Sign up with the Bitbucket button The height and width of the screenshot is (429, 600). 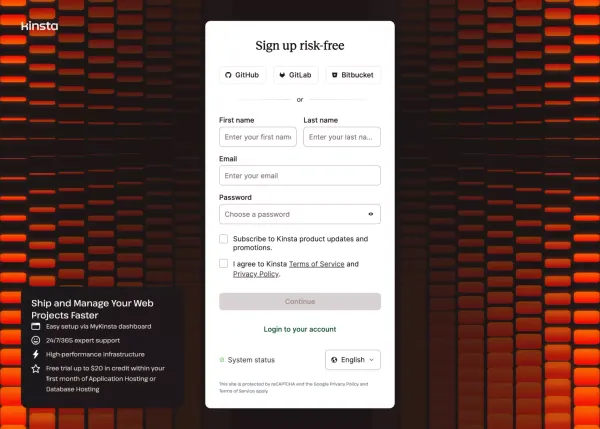click(353, 75)
